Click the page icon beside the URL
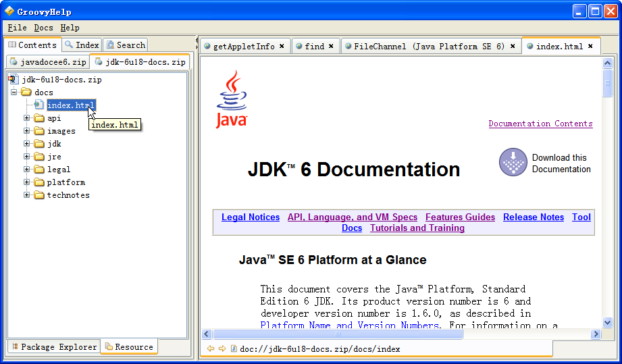 tap(234, 348)
